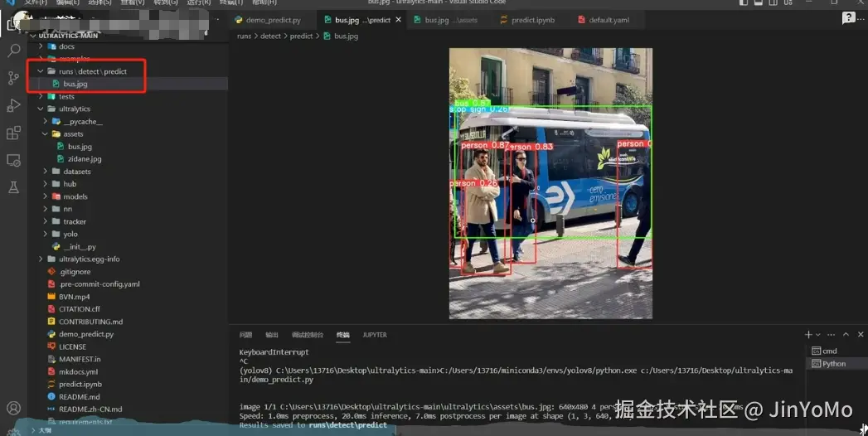868x436 pixels.
Task: Click the 'runs' breadcrumb segment
Action: [244, 36]
